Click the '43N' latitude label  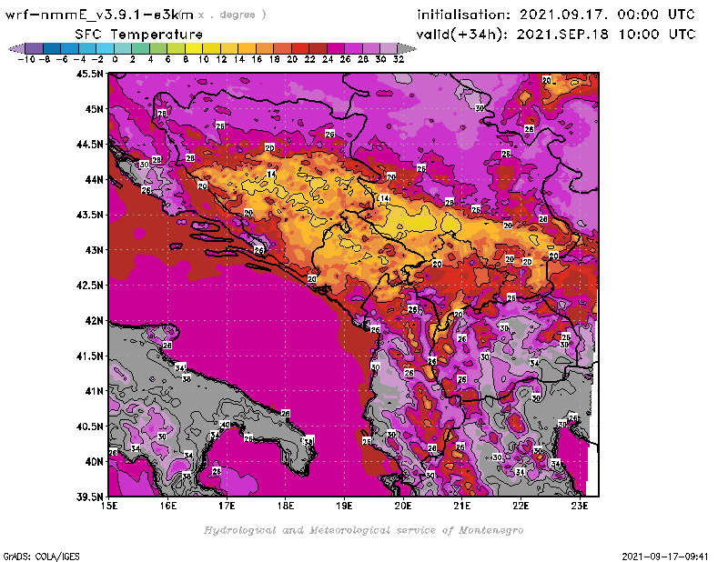[x=94, y=250]
